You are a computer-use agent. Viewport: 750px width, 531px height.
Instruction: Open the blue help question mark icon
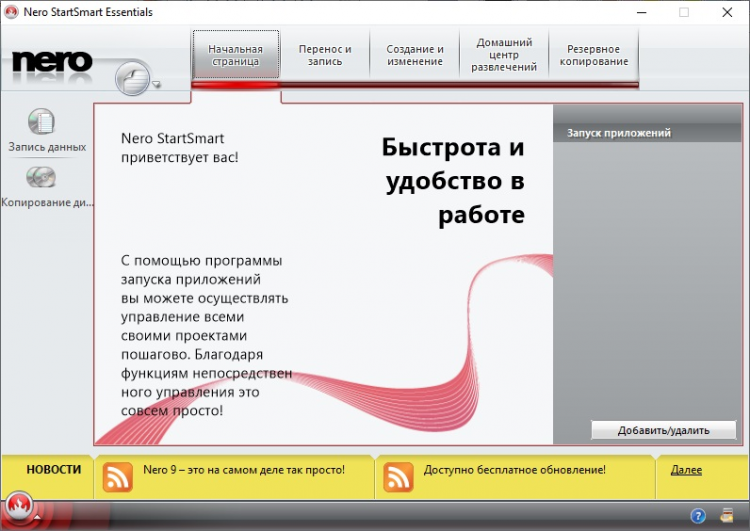(698, 516)
